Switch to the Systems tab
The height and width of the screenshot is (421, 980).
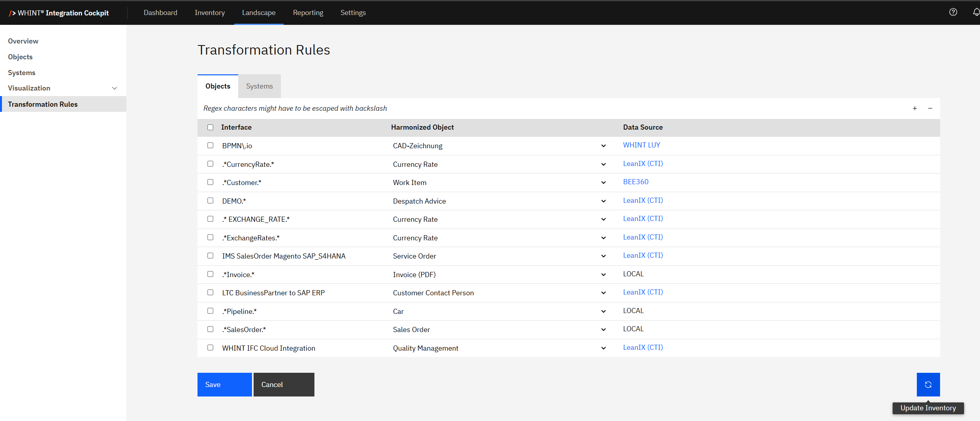[259, 86]
